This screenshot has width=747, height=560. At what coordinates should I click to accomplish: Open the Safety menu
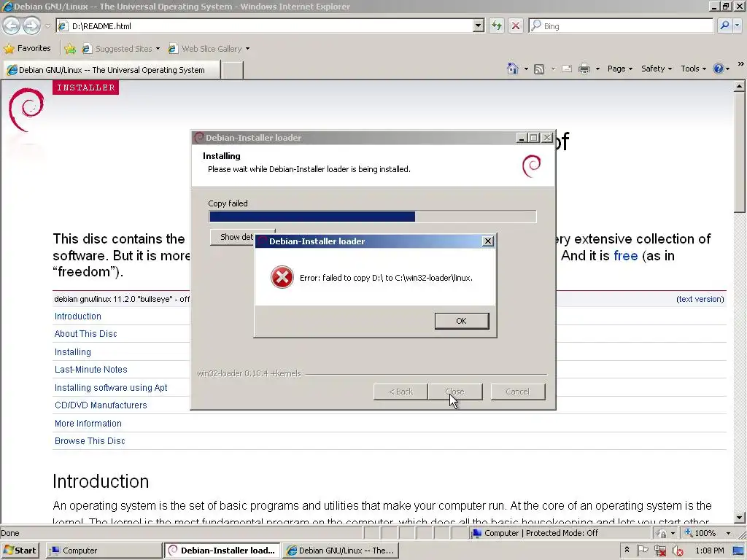click(x=657, y=69)
